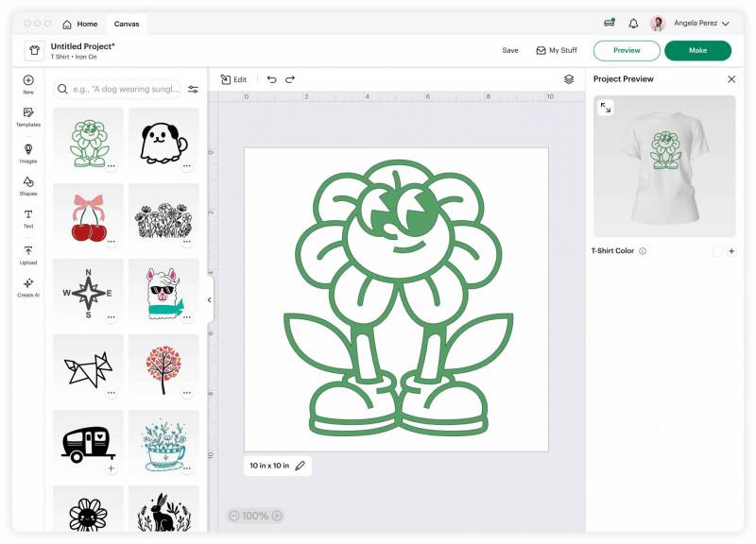Select the cherries with bow thumbnail
The image size is (756, 544).
[88, 216]
